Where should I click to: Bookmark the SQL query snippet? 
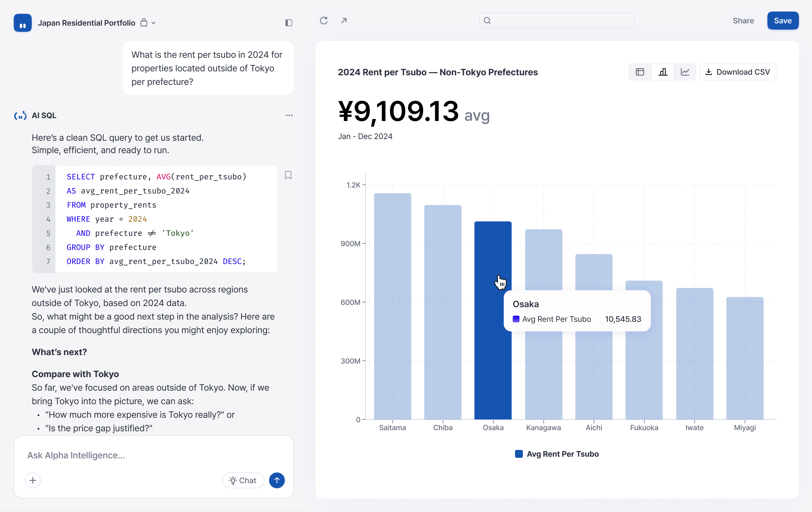tap(288, 175)
